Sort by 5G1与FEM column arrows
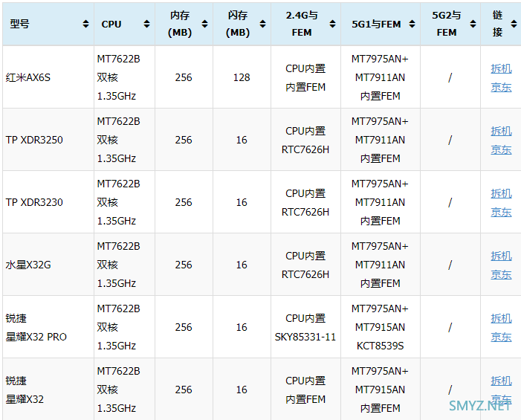This screenshot has height=420, width=521. (412, 24)
